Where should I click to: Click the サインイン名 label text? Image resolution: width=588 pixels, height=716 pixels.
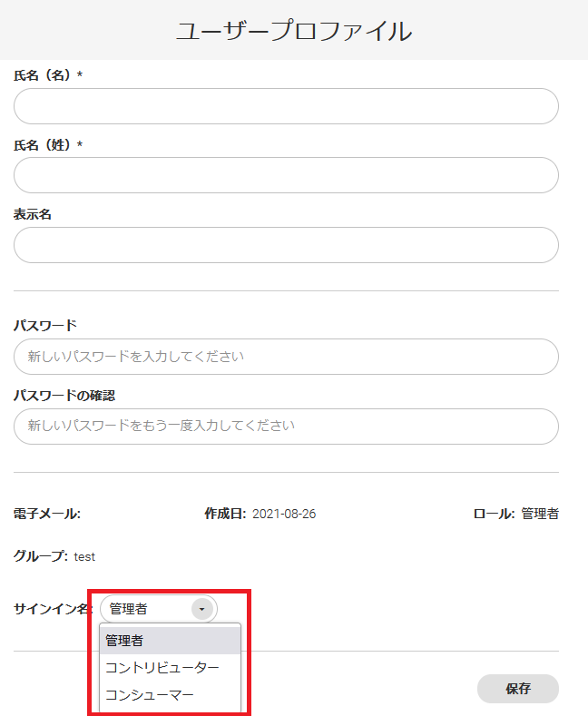pos(53,609)
